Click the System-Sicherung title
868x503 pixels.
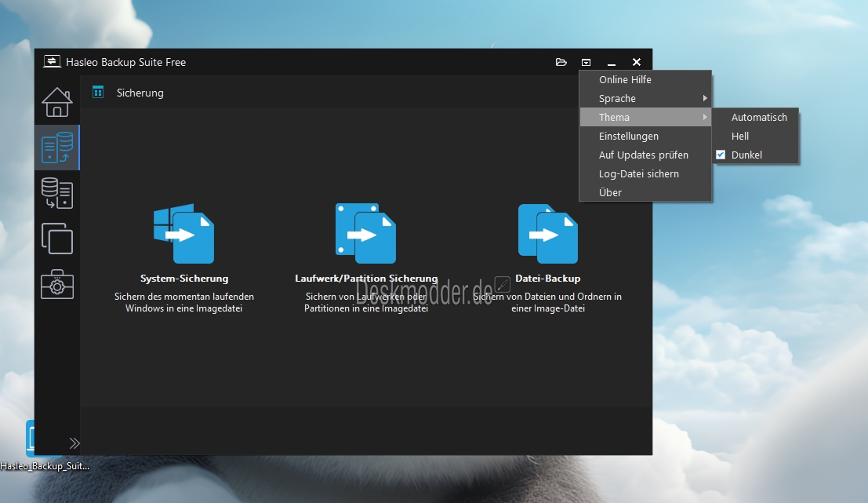coord(184,279)
